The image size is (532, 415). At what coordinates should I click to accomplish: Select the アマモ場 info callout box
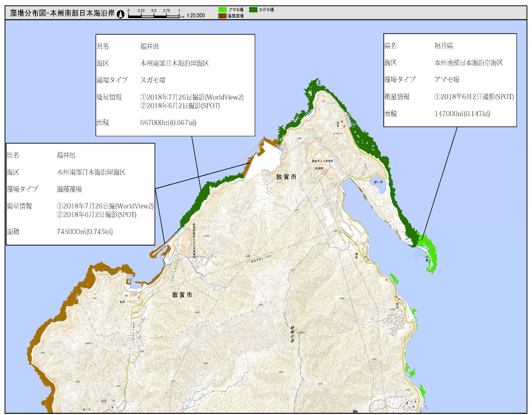tap(450, 80)
